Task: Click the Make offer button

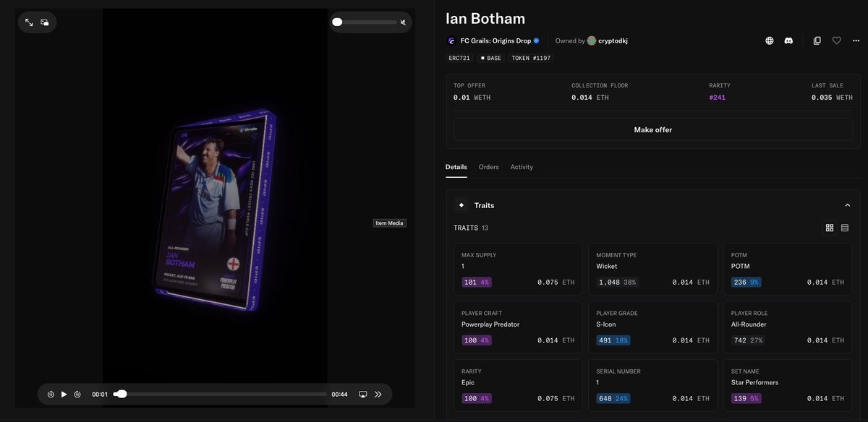Action: coord(653,130)
